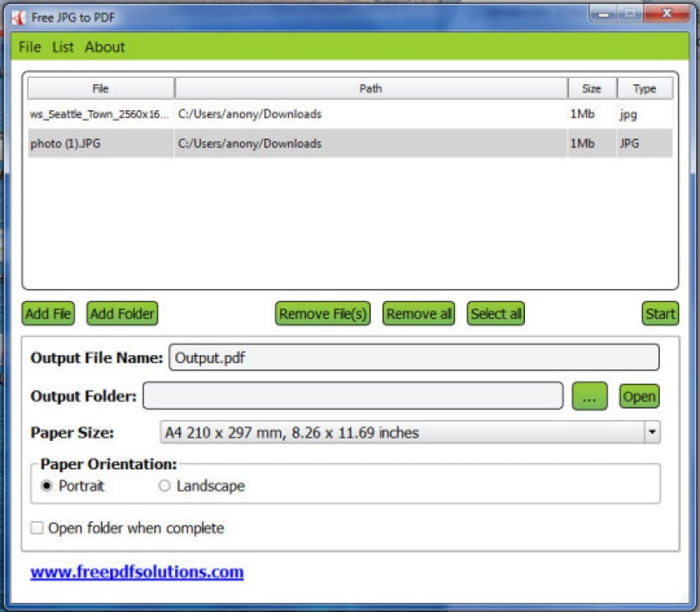The image size is (700, 612).
Task: Minimize the Free JPG to PDF window
Action: pos(603,14)
